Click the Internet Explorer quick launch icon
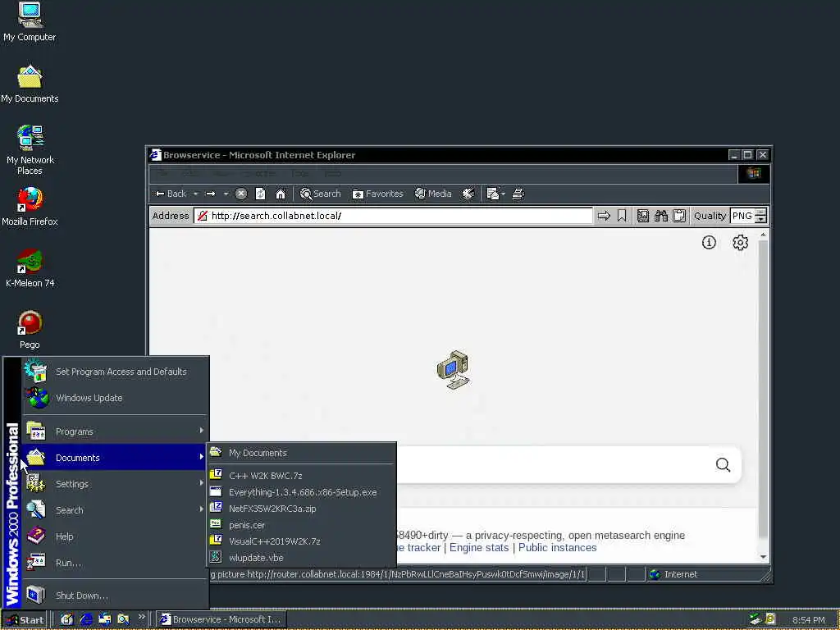Image resolution: width=840 pixels, height=630 pixels. pos(85,620)
